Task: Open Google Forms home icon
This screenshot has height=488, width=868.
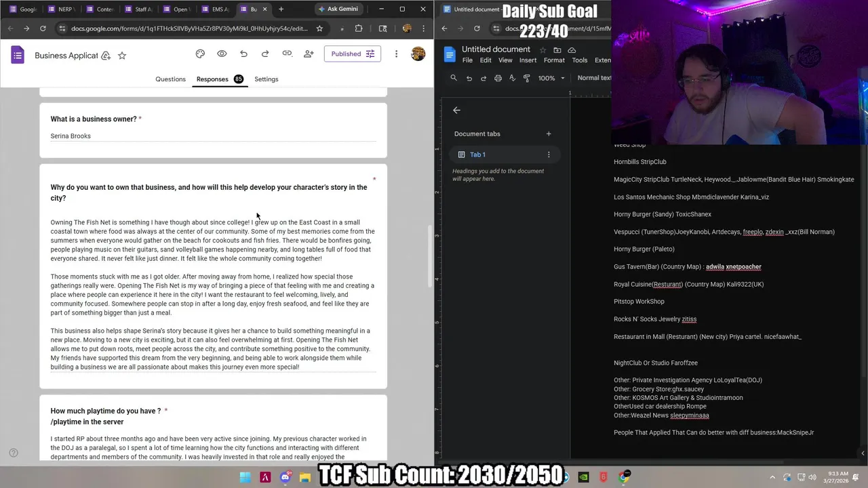Action: [18, 55]
